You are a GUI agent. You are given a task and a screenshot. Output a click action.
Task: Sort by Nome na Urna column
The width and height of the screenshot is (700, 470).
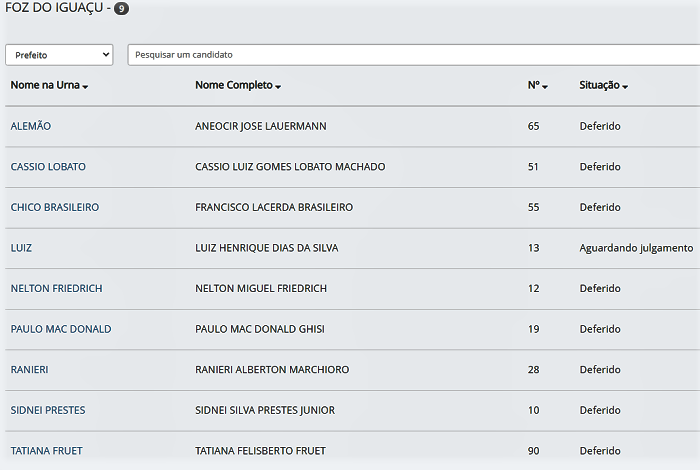tap(49, 86)
